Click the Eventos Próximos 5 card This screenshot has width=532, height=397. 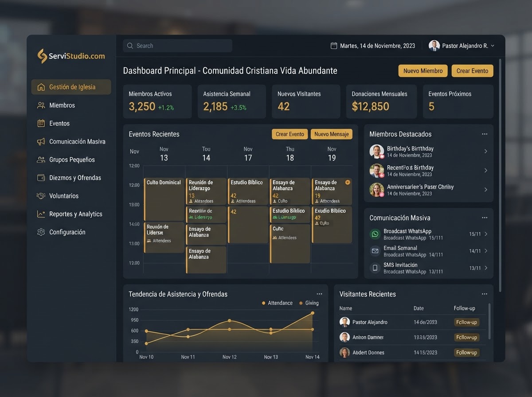point(458,101)
